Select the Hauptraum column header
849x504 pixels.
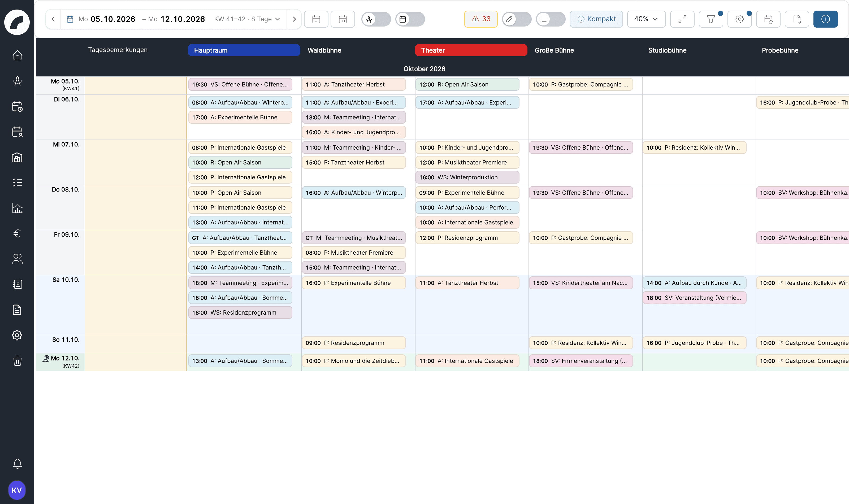[244, 50]
